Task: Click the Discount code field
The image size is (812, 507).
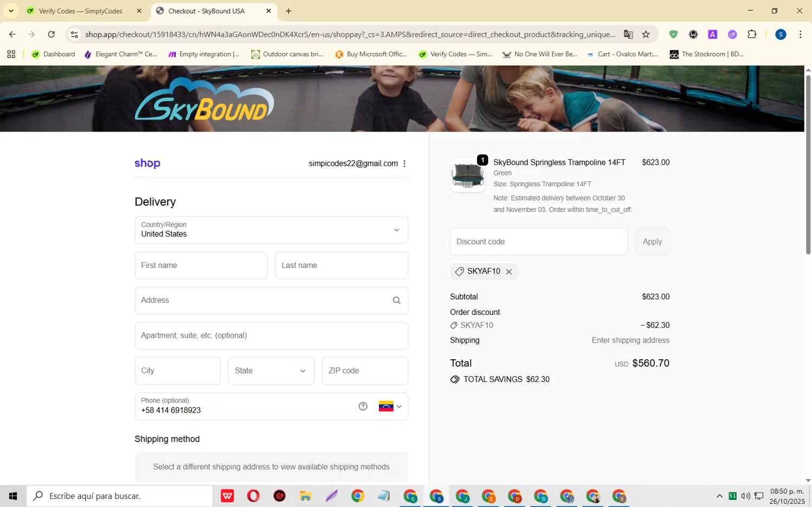Action: [x=539, y=241]
